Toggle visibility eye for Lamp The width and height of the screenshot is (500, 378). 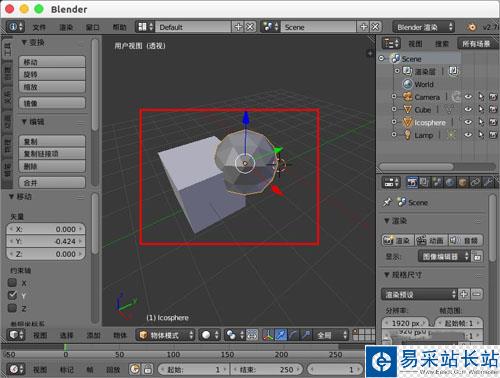[468, 135]
